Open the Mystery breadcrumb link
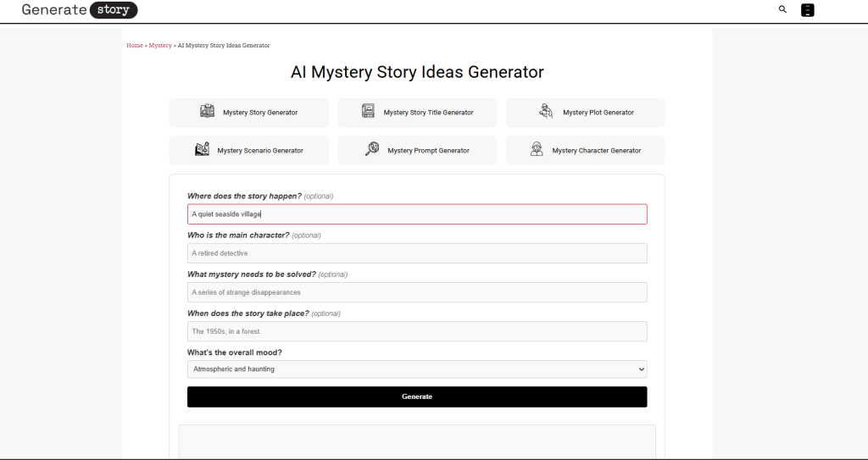Screen dimensions: 868x460 160,46
